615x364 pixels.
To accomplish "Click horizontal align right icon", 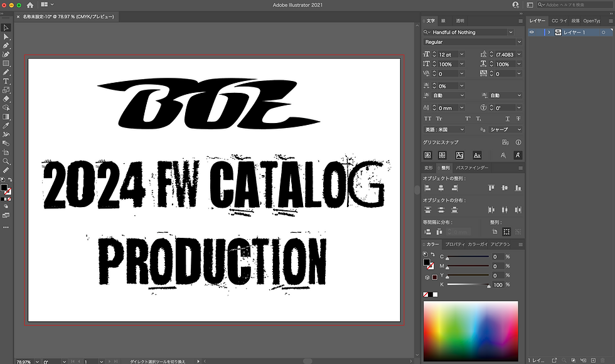I will 454,188.
